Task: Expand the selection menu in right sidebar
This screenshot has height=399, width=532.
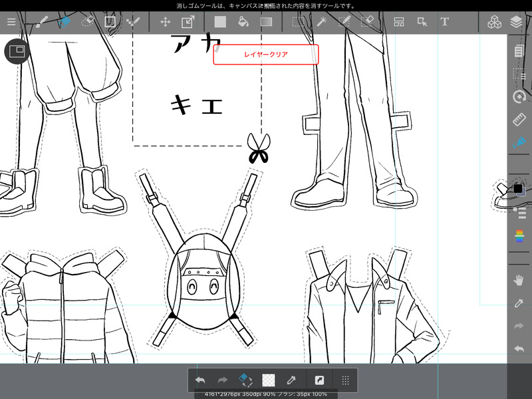Action: (519, 74)
